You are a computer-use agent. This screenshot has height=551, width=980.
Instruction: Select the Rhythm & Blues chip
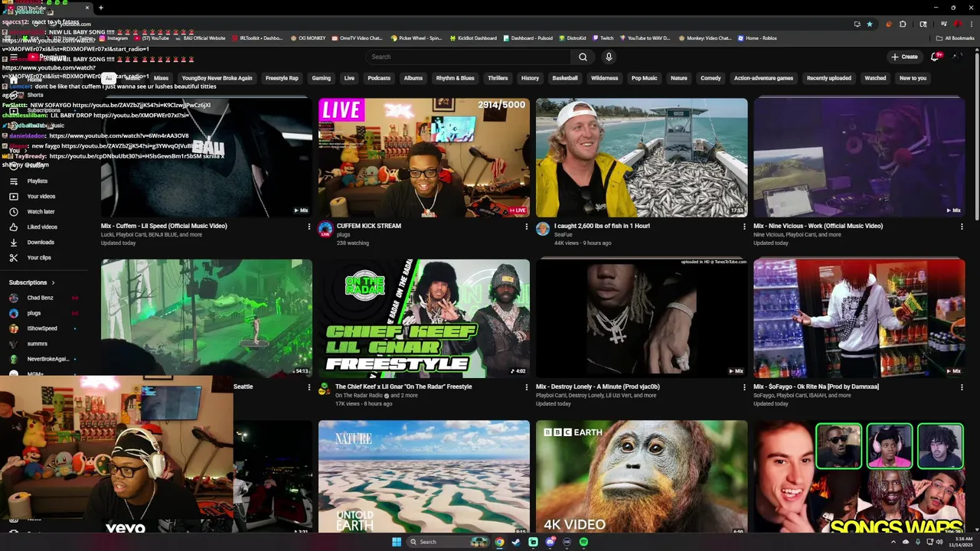[455, 78]
